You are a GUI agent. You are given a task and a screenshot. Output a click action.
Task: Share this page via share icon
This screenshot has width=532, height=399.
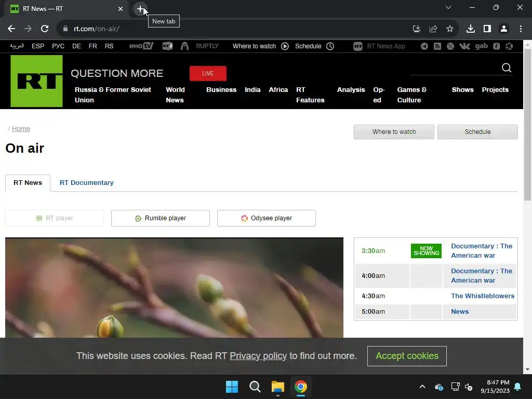click(433, 29)
